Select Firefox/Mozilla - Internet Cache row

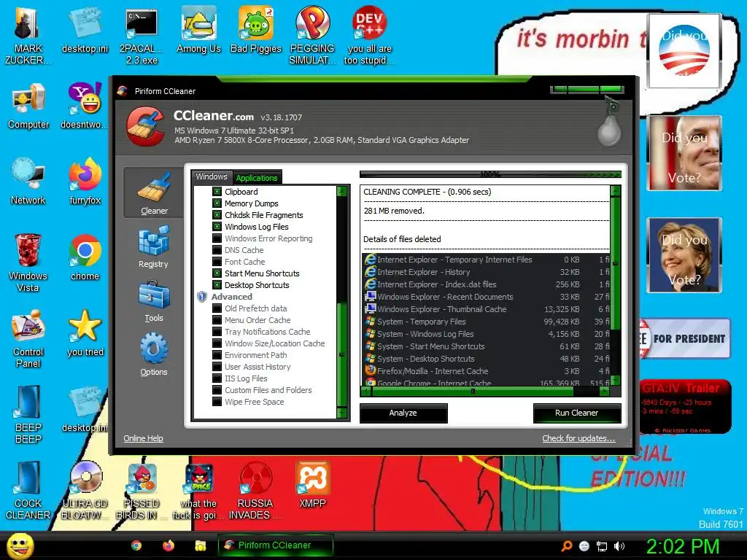pyautogui.click(x=486, y=371)
